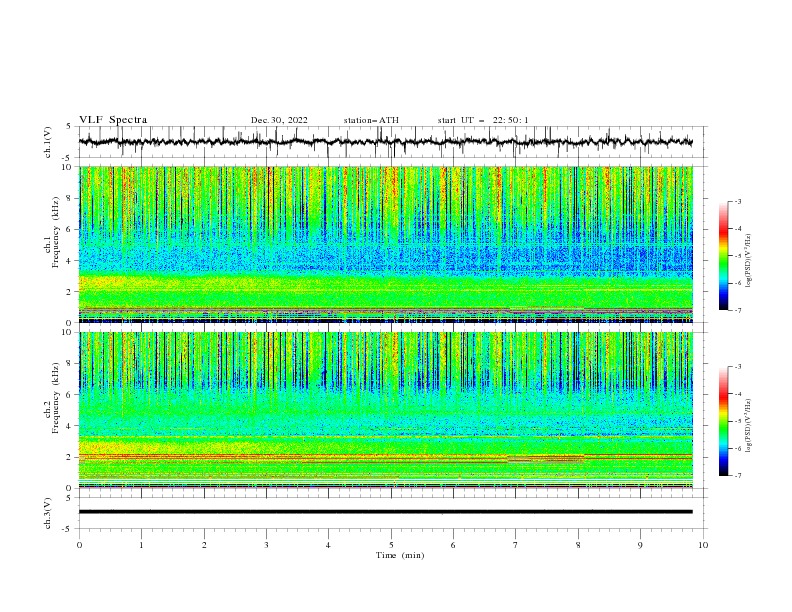Click time axis tick label "10"
Viewport: 792px width, 612px height.
point(703,545)
